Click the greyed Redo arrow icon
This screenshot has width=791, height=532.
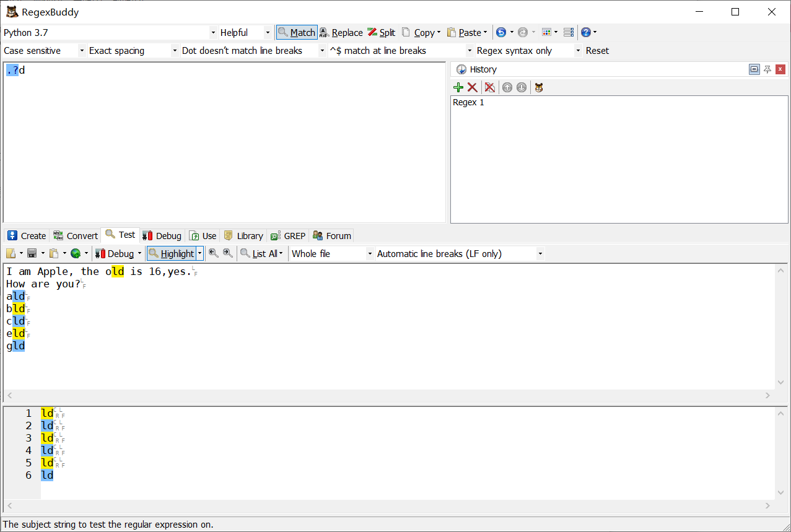click(523, 32)
